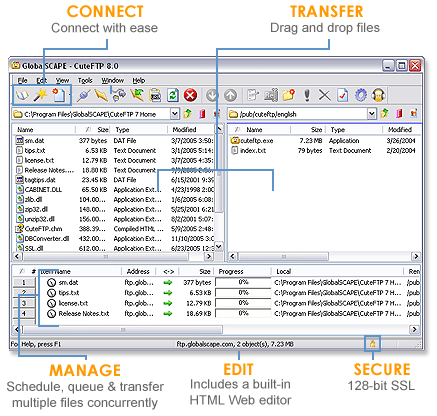Image resolution: width=437 pixels, height=416 pixels.
Task: Click progress bar of license.txt queue item
Action: point(243,303)
